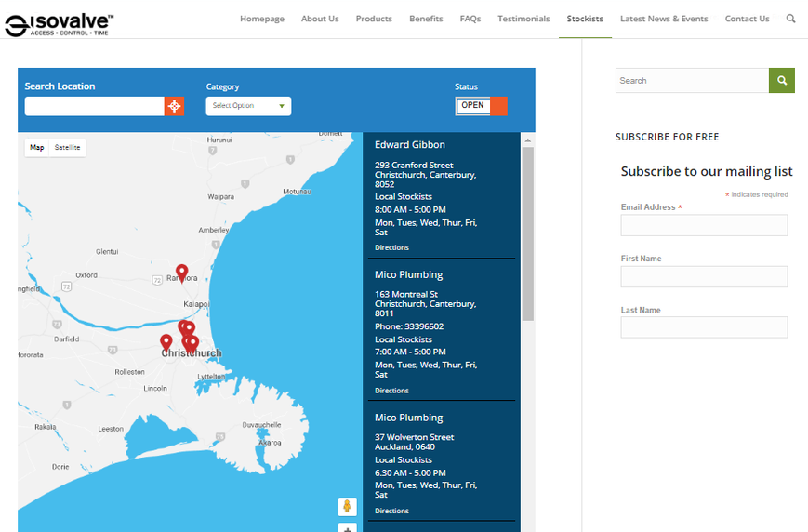Open Mico Plumbing 37 Wolverton Street title

point(408,419)
